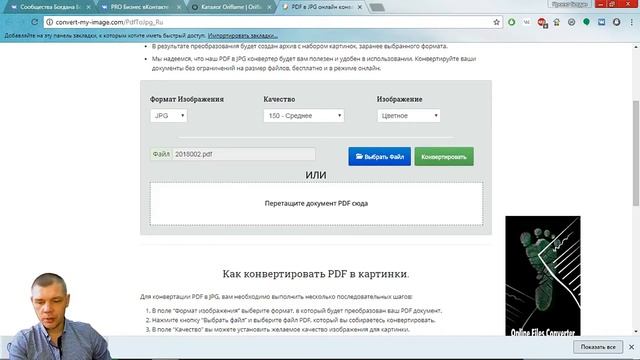The width and height of the screenshot is (640, 360).
Task: Close the 'PDF в JPG онлайн' tab
Action: tap(360, 7)
